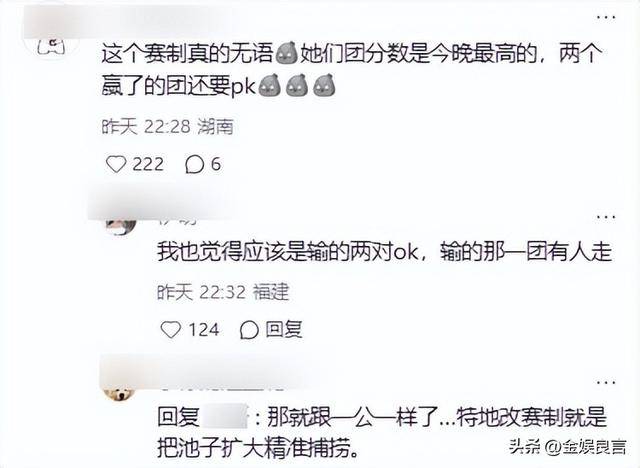
Task: Like the Fujian reply with 124 likes
Action: click(x=171, y=330)
